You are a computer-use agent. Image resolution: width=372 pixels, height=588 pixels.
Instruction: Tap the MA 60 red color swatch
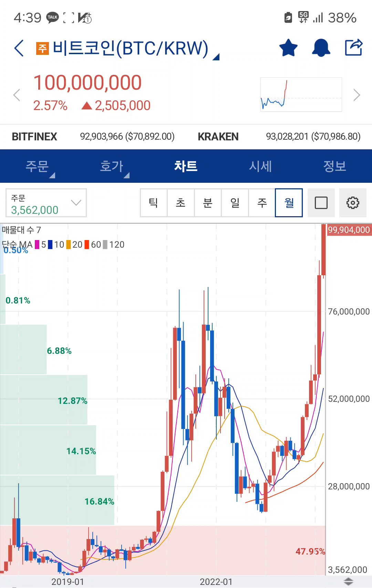[87, 245]
